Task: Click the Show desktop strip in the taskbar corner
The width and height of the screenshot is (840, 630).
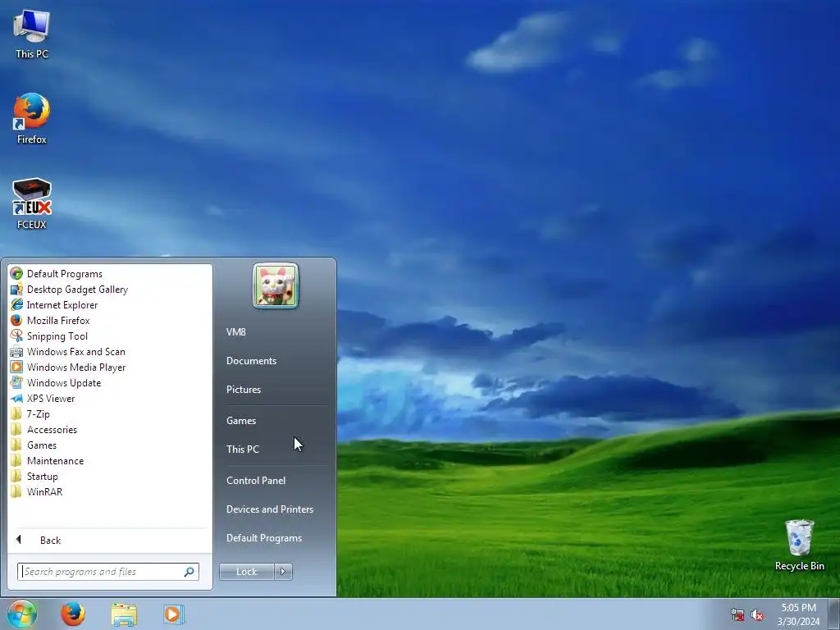Action: tap(834, 614)
